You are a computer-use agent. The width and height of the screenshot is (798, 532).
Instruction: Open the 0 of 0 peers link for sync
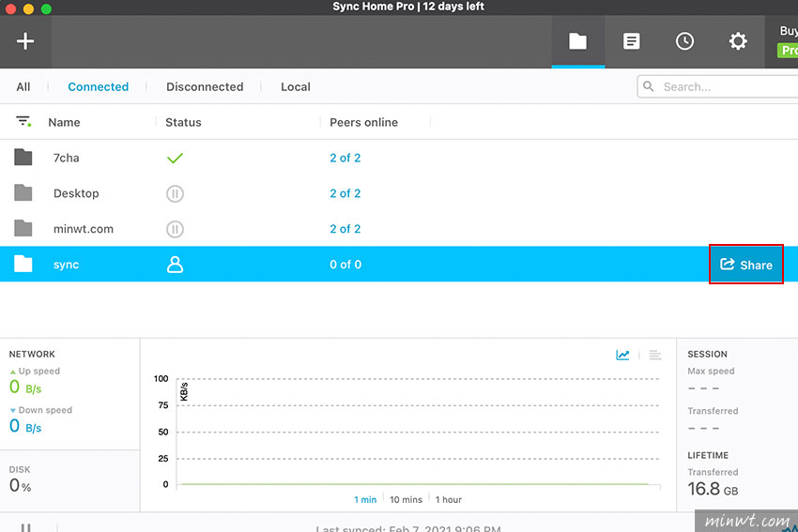click(345, 265)
